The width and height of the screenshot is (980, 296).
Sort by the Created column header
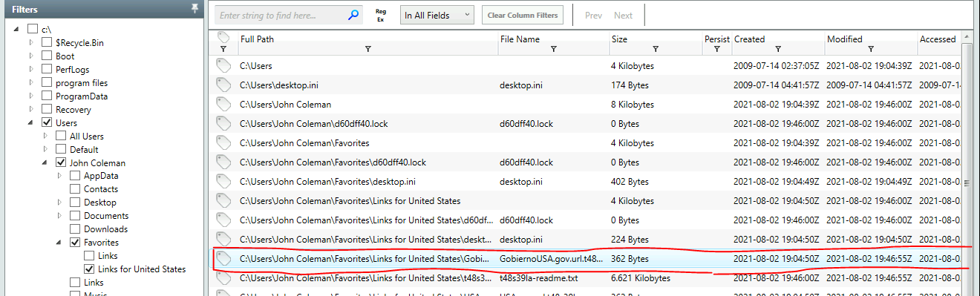tap(749, 39)
